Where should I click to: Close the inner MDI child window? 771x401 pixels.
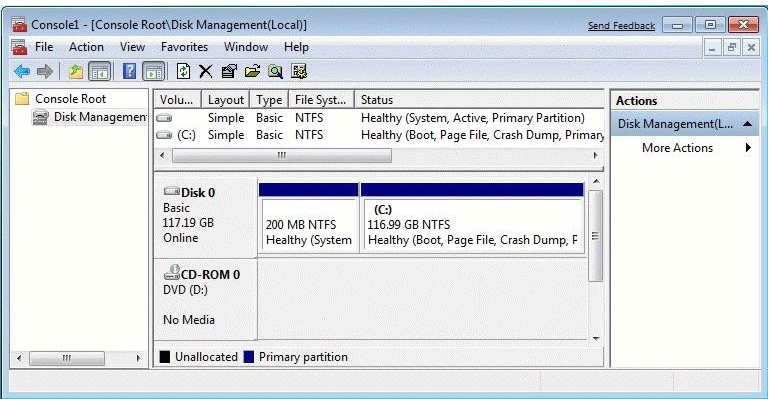751,48
